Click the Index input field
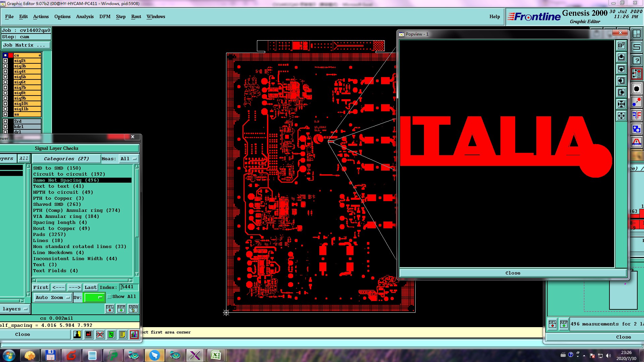The height and width of the screenshot is (362, 644). [x=129, y=287]
